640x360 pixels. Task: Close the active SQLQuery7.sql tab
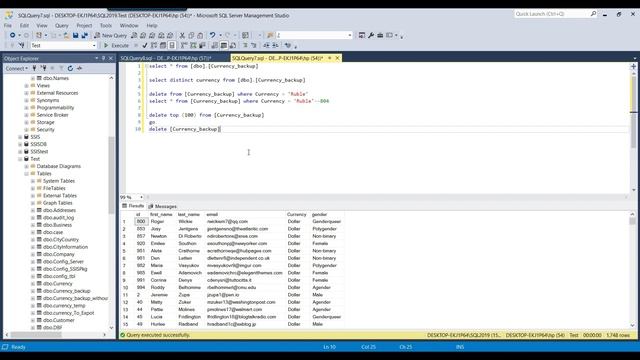pos(338,58)
